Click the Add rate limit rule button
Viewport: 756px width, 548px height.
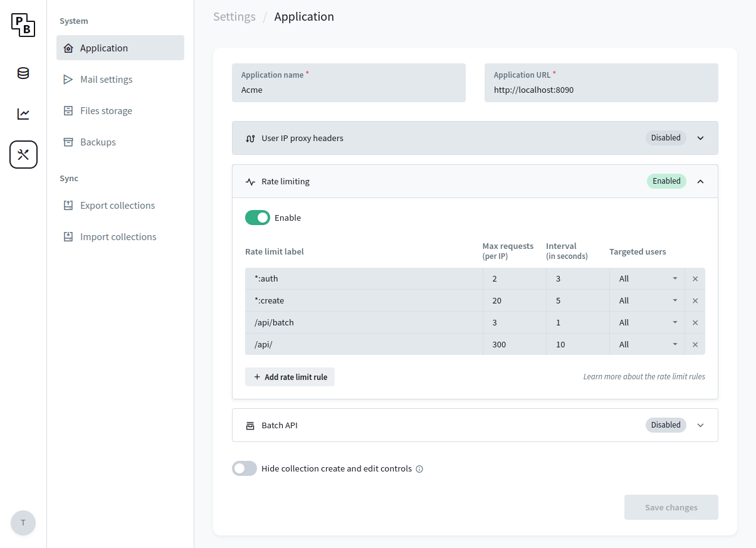290,376
